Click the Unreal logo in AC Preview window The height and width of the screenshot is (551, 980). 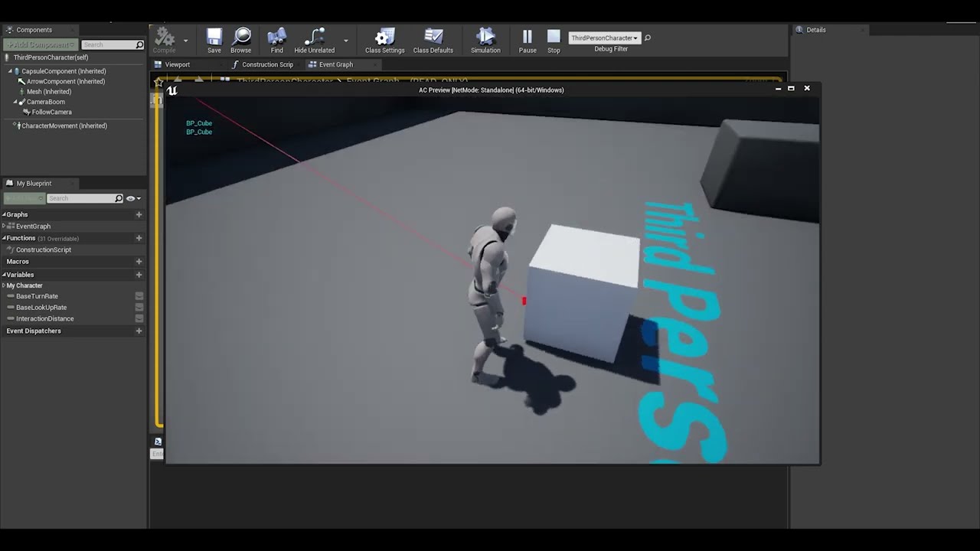(x=172, y=90)
